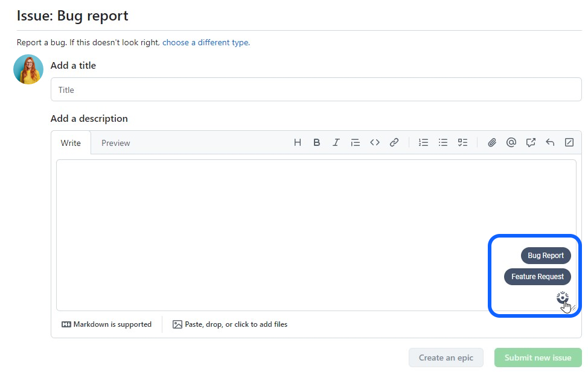Insert a numbered list

tap(423, 143)
